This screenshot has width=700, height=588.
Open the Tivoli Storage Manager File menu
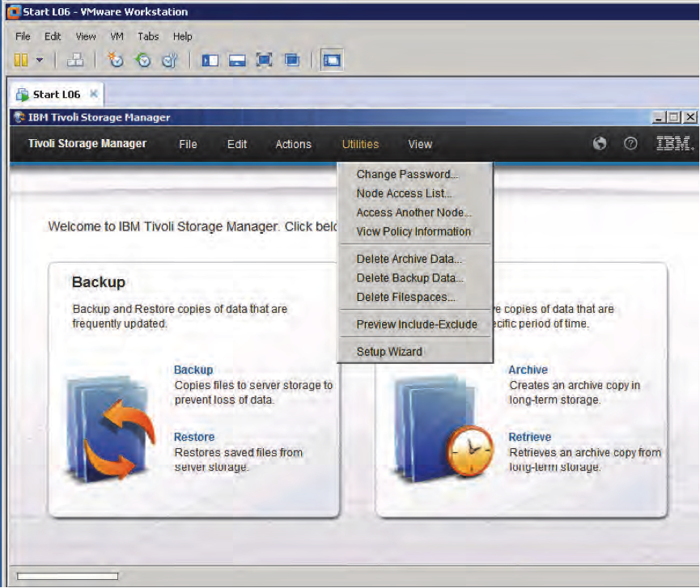click(x=188, y=144)
